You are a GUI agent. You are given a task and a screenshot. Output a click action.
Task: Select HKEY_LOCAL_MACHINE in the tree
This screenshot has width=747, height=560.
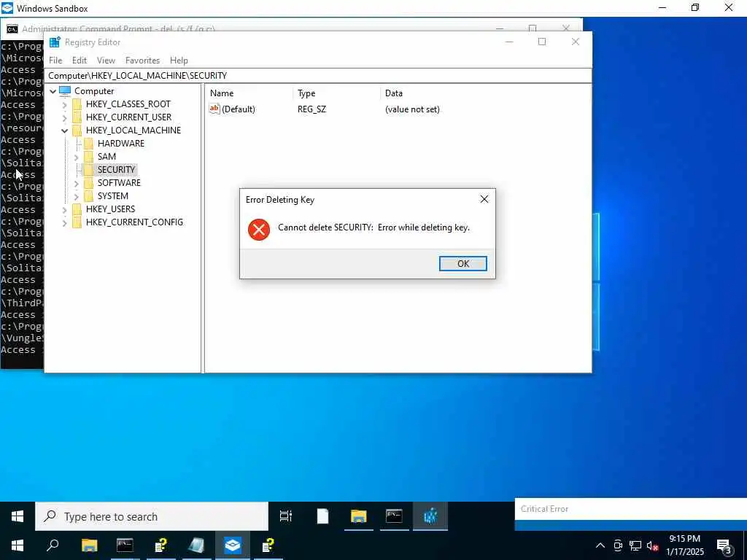133,130
